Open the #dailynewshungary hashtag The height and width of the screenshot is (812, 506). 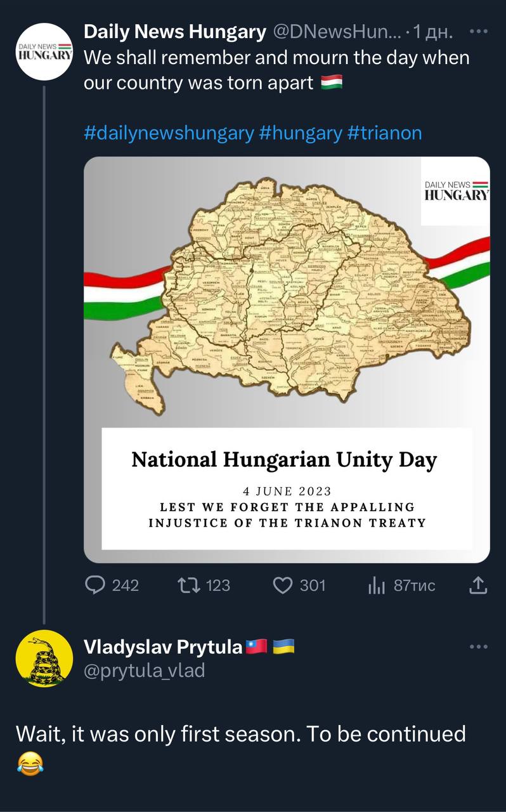168,133
